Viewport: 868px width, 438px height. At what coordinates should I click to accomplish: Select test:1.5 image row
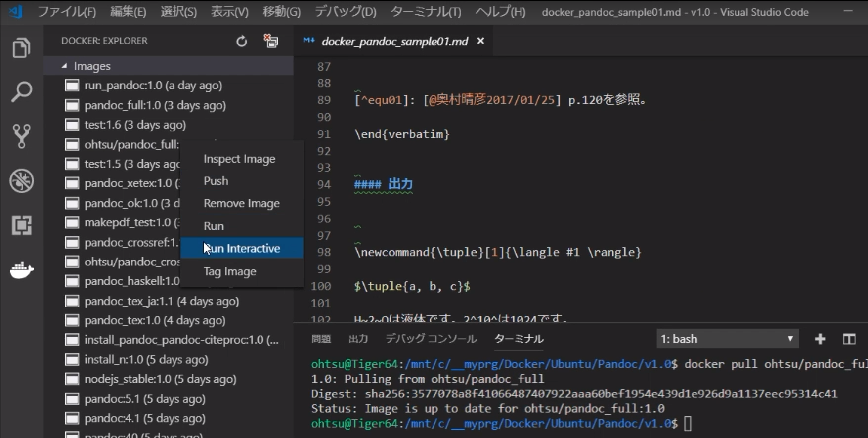tap(113, 164)
